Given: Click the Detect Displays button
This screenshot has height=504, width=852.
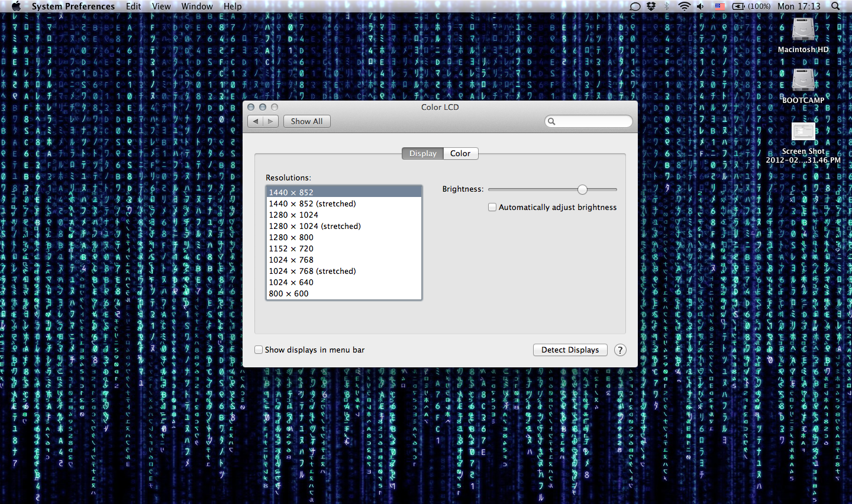Looking at the screenshot, I should click(x=570, y=350).
